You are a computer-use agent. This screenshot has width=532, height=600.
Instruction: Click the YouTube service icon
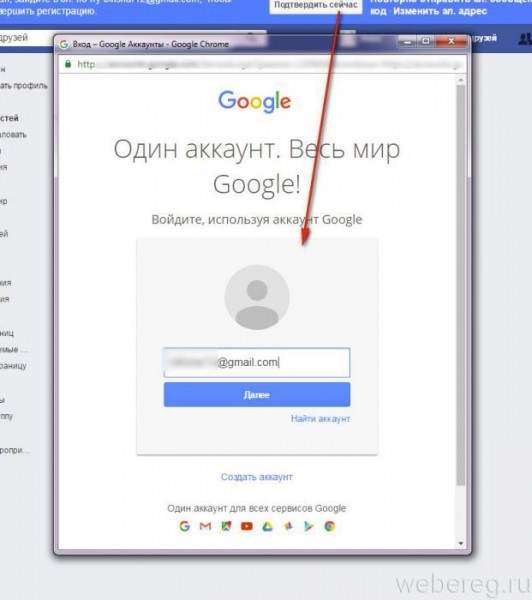247,527
